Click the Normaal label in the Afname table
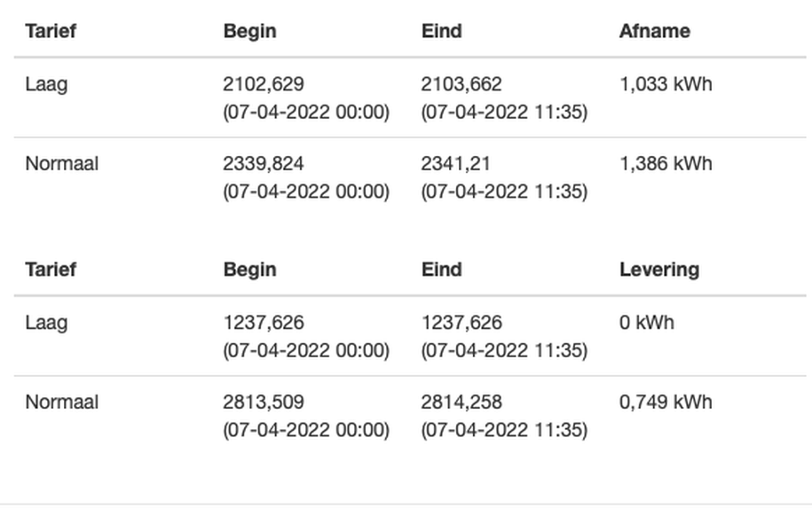 [61, 164]
